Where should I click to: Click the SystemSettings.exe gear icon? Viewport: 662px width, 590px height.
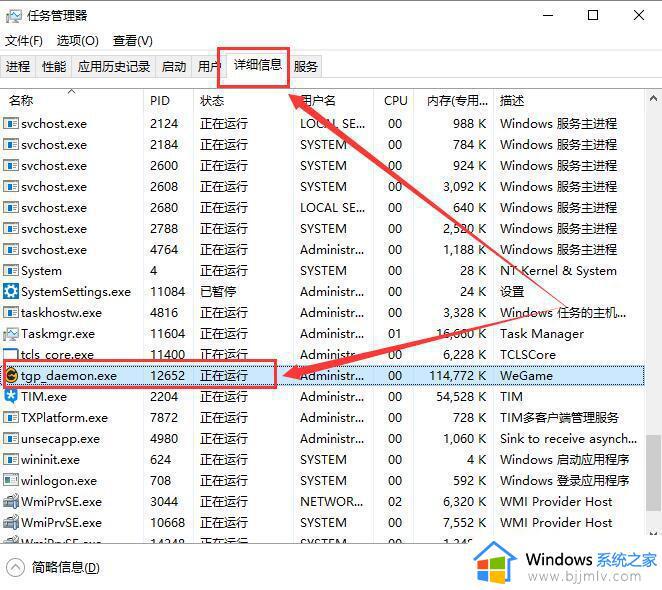11,291
